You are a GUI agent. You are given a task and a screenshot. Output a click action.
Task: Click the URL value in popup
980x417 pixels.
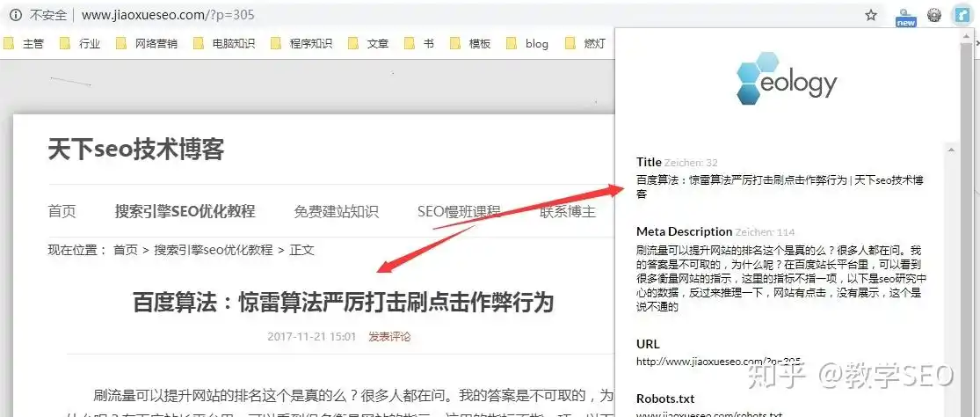coord(719,361)
